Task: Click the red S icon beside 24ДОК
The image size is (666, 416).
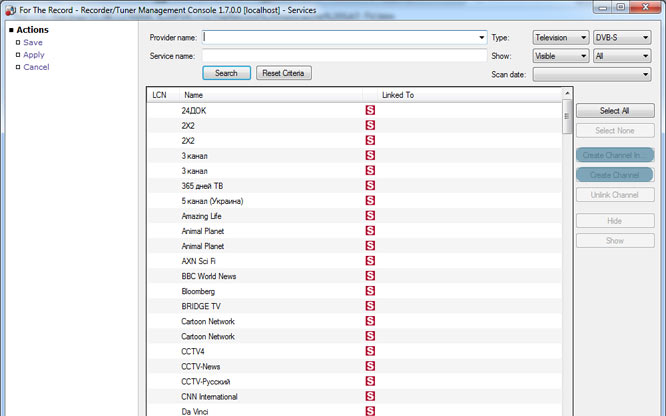Action: coord(369,110)
